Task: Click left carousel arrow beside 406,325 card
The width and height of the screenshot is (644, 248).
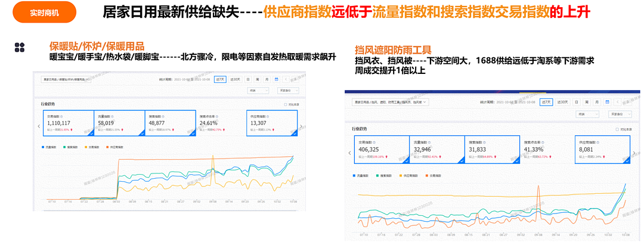Action: 349,153
